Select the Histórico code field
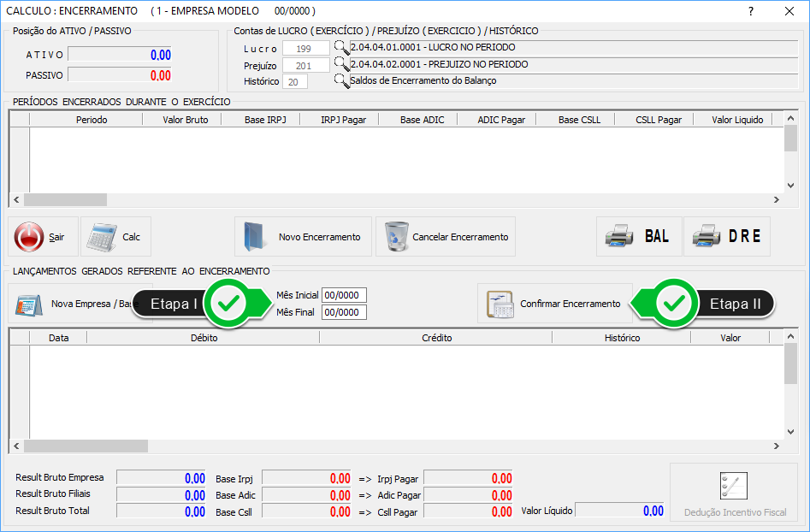 pyautogui.click(x=295, y=82)
